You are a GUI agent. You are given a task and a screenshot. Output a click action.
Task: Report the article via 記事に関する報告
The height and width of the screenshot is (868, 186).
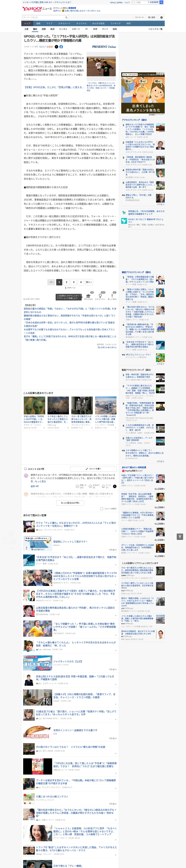point(32,299)
